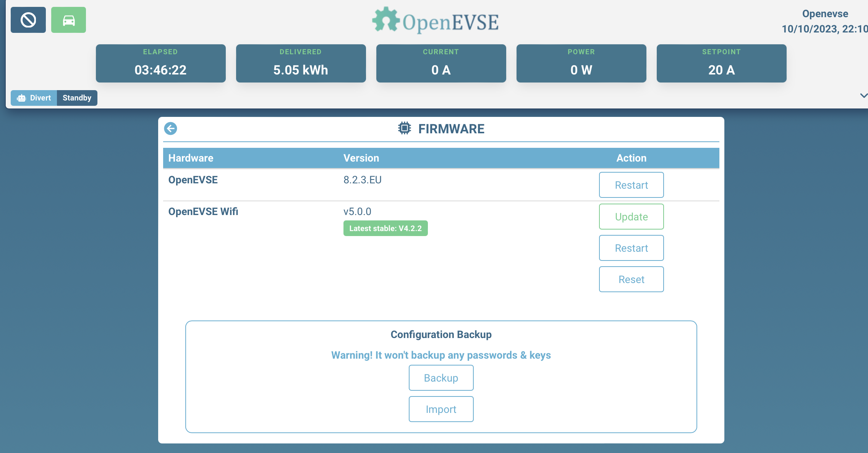Screen dimensions: 868x453
Task: Click the solar divert icon on the Divert tab
Action: (21, 98)
